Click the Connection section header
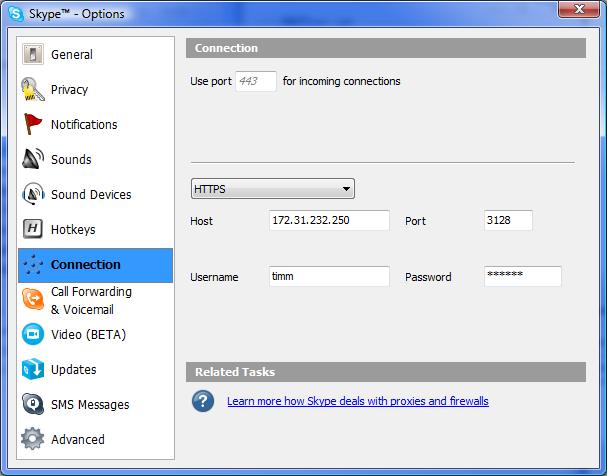Screen dimensions: 608x476 click(386, 48)
